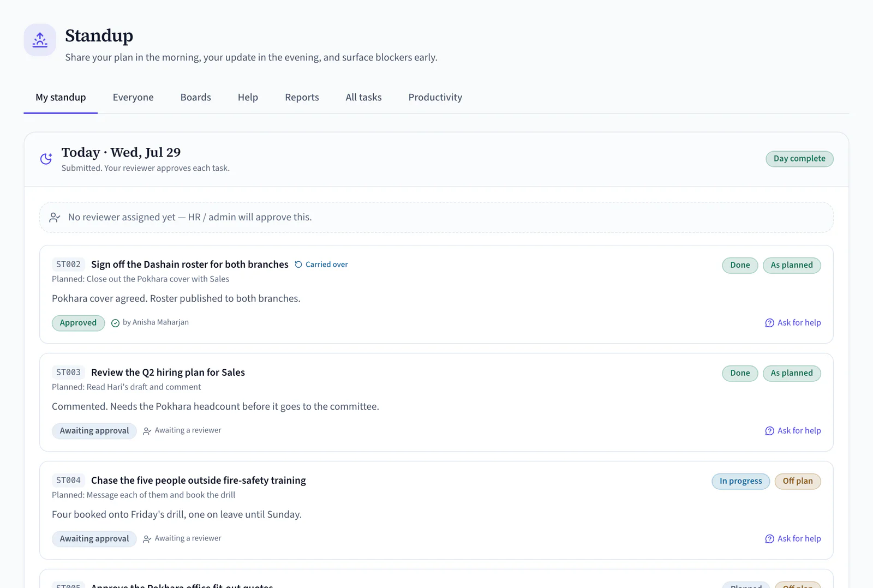The width and height of the screenshot is (873, 588).
Task: Click the awaiting reviewer icon on ST004
Action: tap(147, 539)
